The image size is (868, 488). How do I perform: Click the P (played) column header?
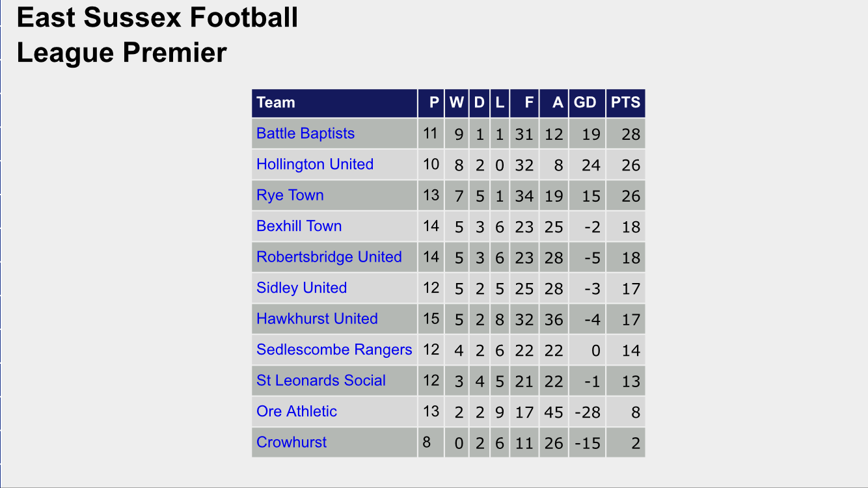(434, 103)
